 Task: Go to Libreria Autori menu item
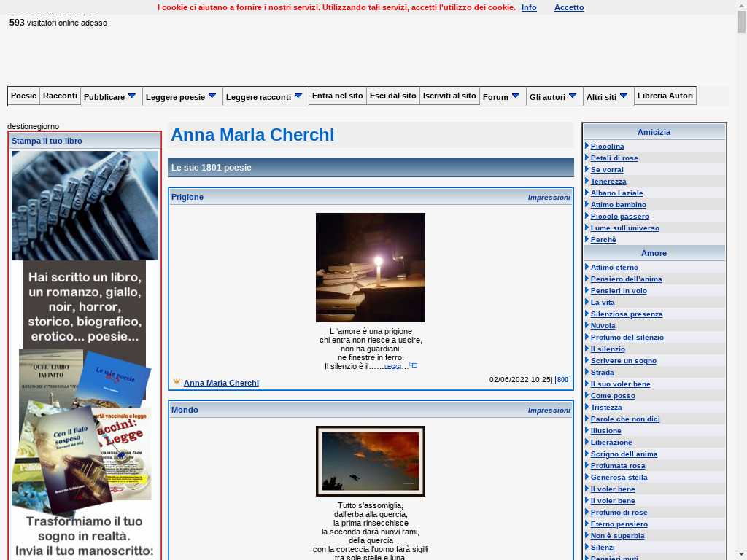click(x=665, y=96)
